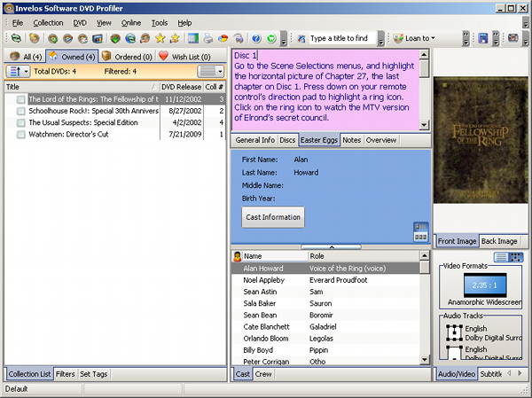Switch to the General Info tab
Image resolution: width=532 pixels, height=398 pixels.
[254, 140]
